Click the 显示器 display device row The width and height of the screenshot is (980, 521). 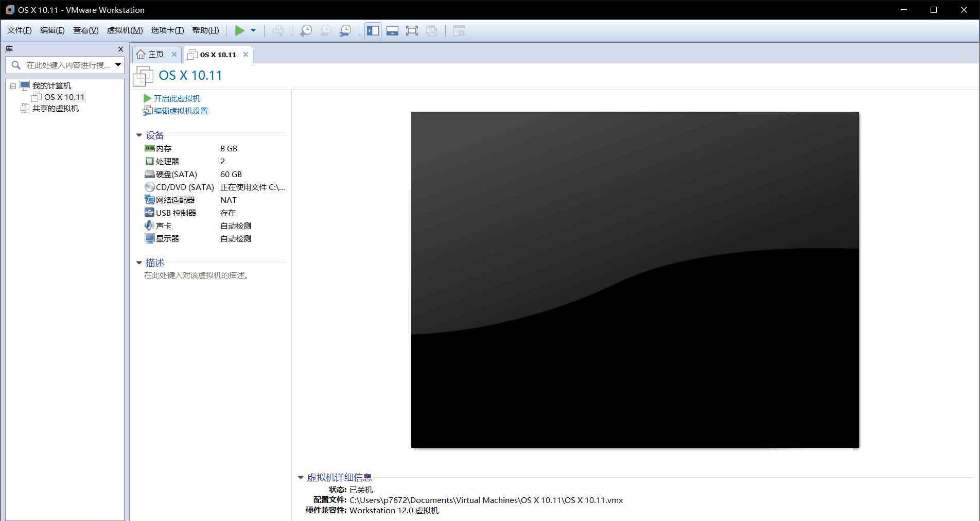pos(215,238)
